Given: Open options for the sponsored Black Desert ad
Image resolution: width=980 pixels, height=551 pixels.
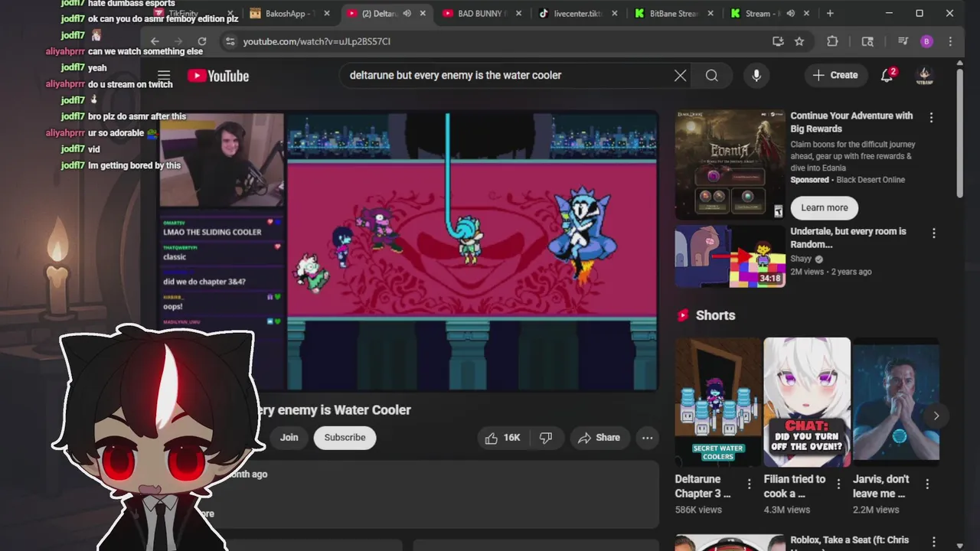Looking at the screenshot, I should 931,118.
